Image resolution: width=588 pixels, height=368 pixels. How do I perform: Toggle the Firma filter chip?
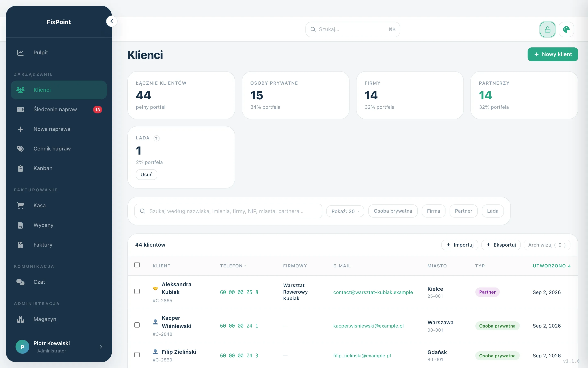(x=433, y=211)
